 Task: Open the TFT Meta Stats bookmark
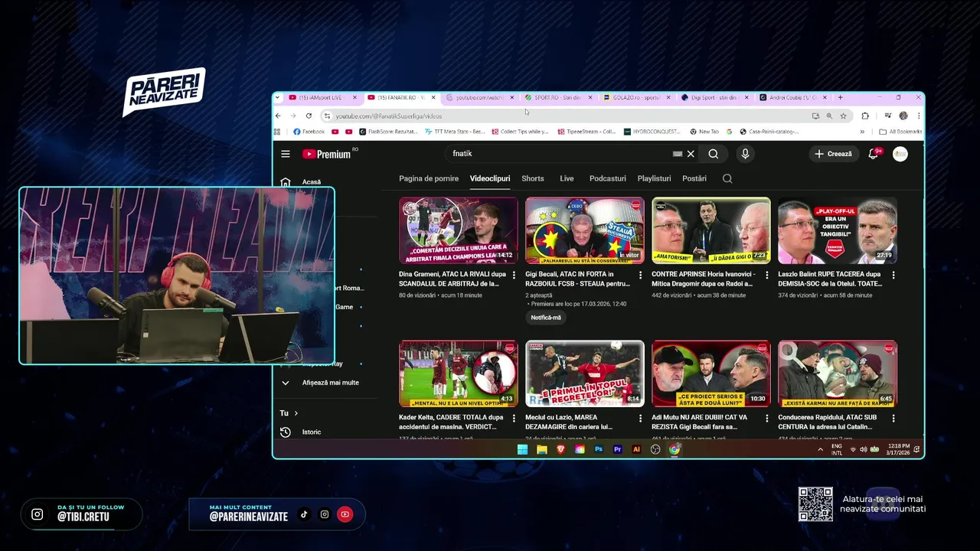coord(455,132)
